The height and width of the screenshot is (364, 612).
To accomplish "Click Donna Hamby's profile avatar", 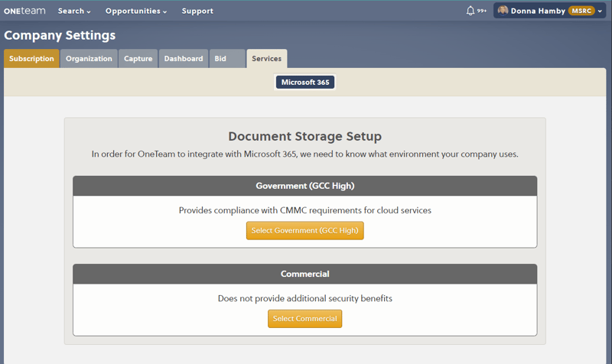I will pyautogui.click(x=503, y=11).
